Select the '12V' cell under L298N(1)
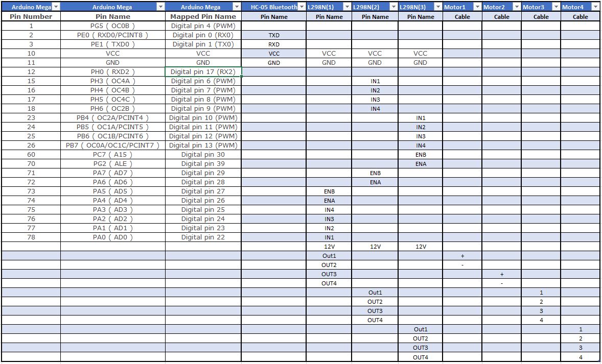Screen dimensions: 602x364 (x=329, y=247)
